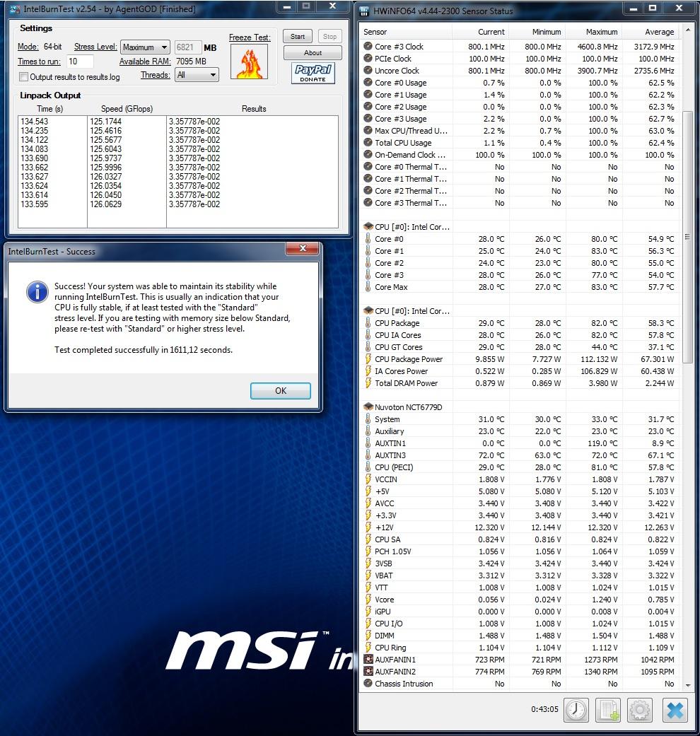Click the disabled Stop button
The width and height of the screenshot is (700, 736).
click(329, 37)
